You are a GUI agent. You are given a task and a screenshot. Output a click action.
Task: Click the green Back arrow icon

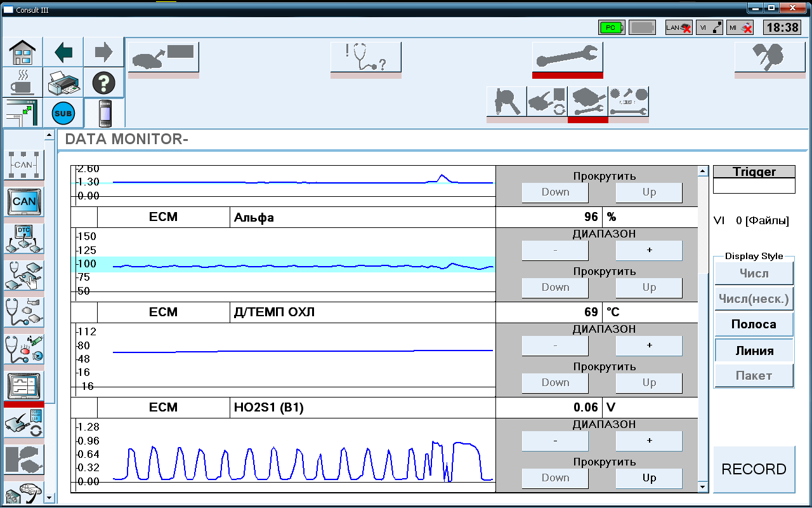pos(63,52)
